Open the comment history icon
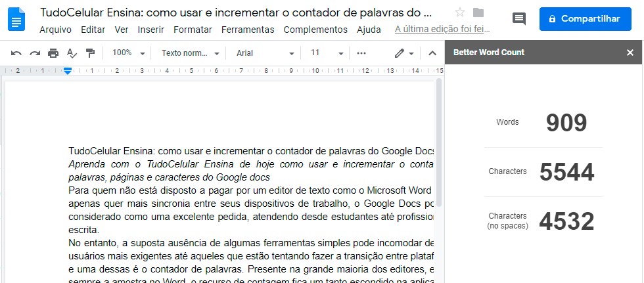Screen dimensions: 644x283 518,19
